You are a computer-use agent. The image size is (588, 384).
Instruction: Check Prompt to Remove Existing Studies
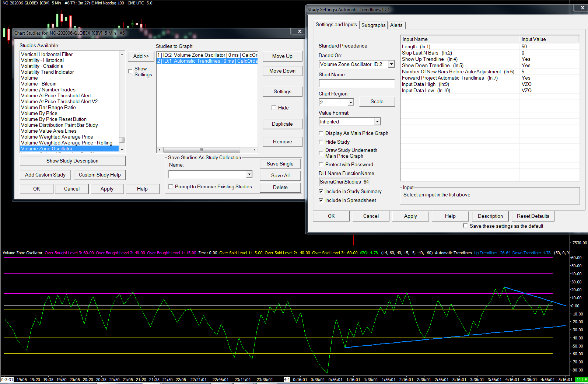tap(171, 186)
